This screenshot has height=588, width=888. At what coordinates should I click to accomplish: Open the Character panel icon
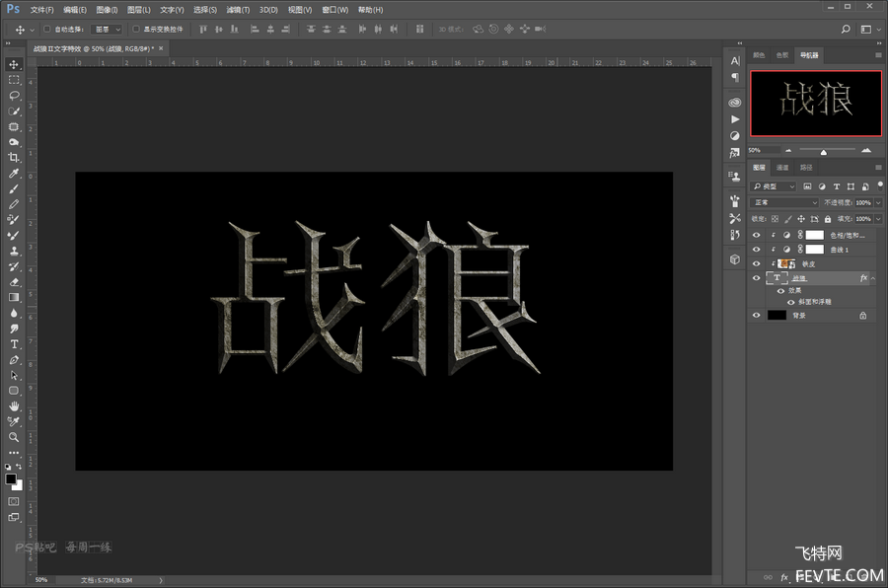pyautogui.click(x=735, y=61)
